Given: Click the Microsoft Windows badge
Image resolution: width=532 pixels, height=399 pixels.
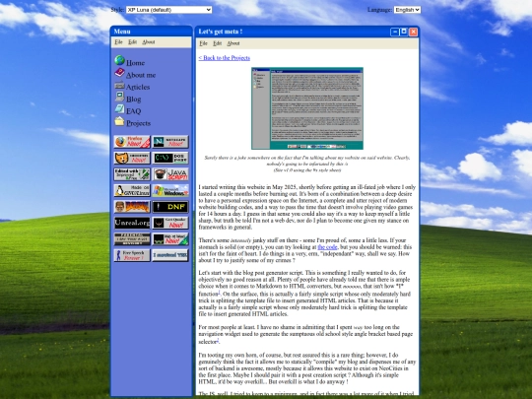Looking at the screenshot, I should click(170, 191).
